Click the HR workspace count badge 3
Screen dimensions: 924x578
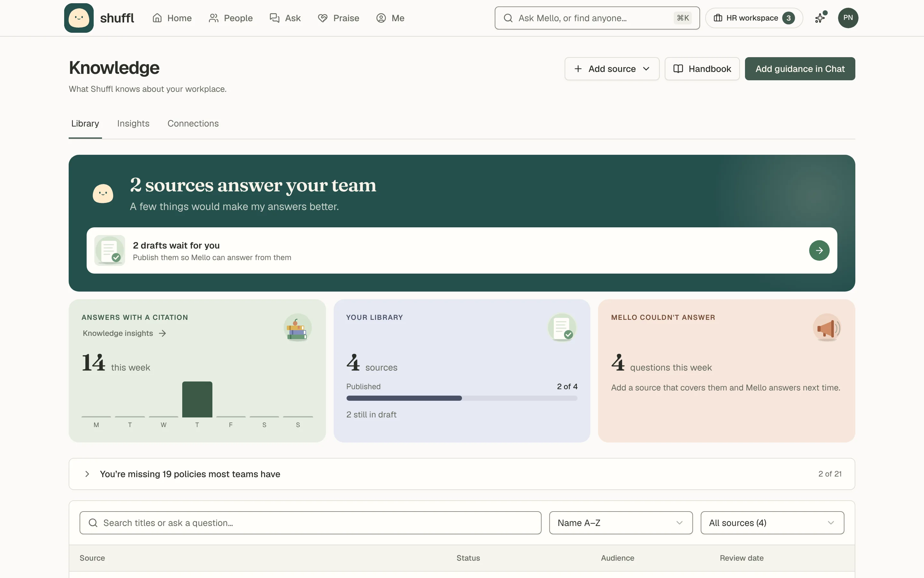(788, 18)
